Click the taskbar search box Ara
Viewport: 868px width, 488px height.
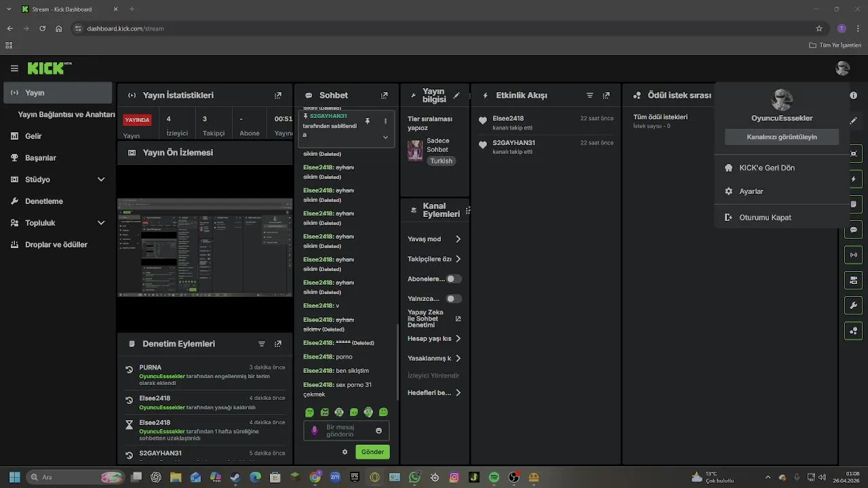coord(75,477)
